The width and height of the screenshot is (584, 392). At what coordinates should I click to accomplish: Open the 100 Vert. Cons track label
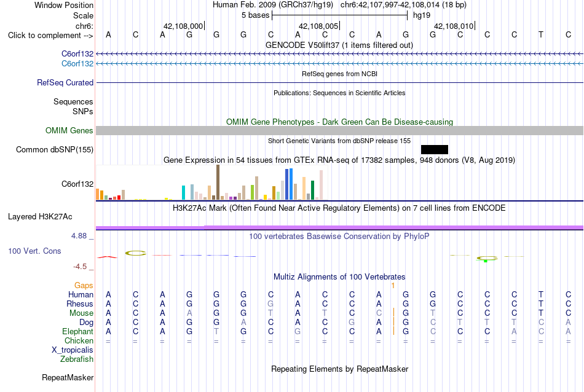[x=34, y=251]
